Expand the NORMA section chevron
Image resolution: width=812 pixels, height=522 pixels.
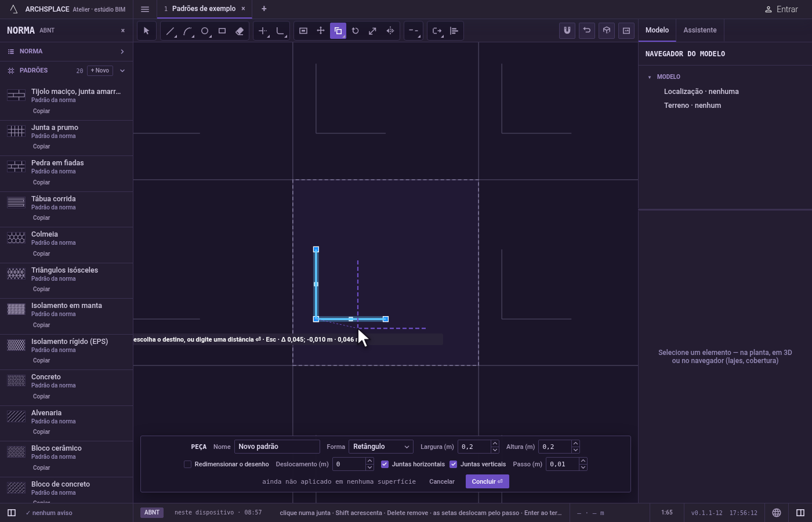coord(122,52)
